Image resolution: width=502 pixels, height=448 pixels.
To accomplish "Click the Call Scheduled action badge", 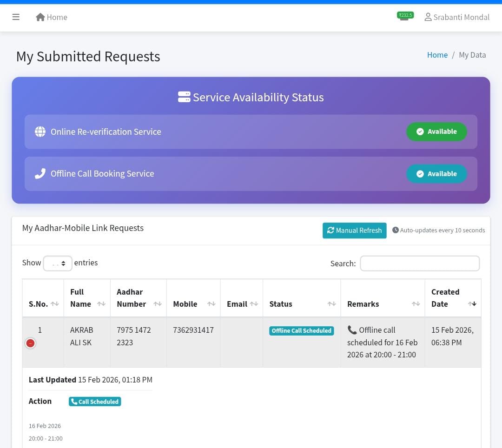I will (x=95, y=402).
